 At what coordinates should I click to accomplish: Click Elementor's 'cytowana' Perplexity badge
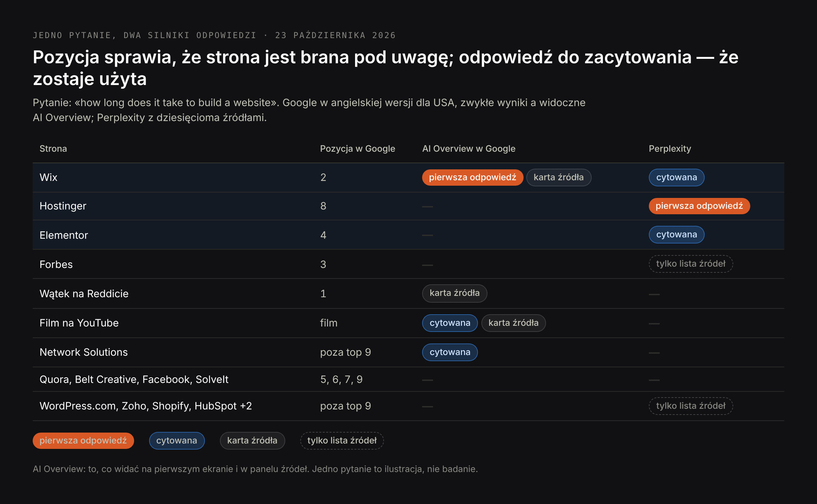tap(676, 234)
